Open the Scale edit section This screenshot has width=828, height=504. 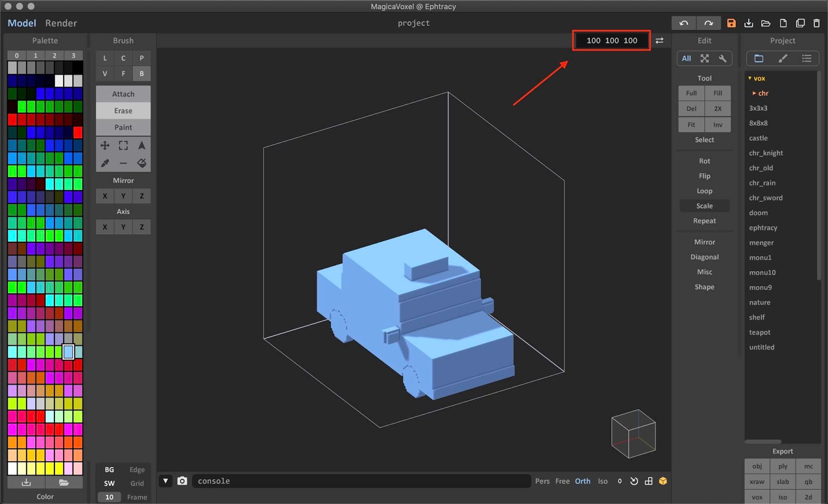tap(704, 206)
